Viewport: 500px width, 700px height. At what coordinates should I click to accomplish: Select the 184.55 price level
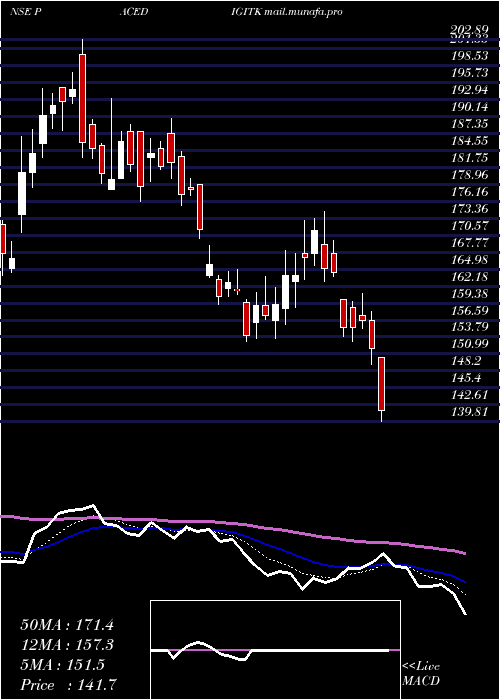[x=469, y=141]
